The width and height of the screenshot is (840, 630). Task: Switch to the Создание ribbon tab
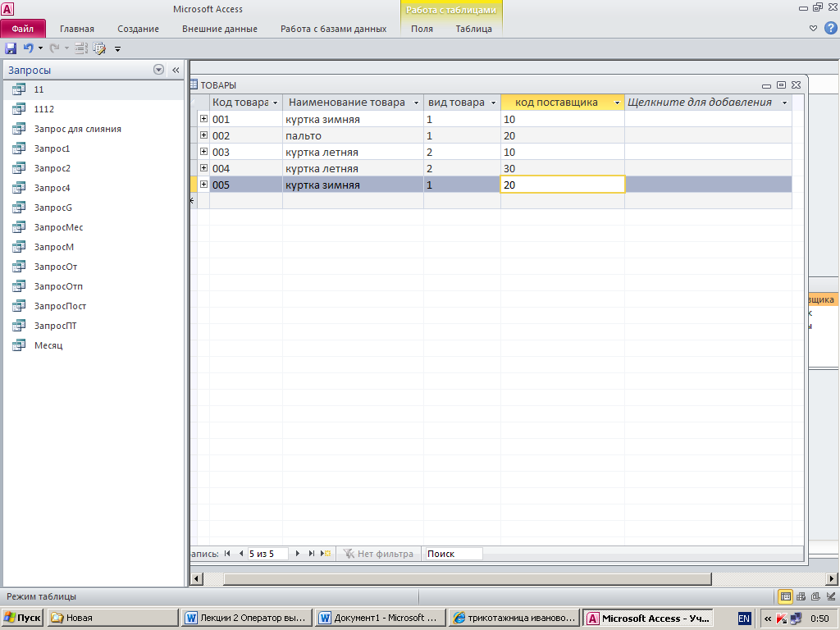(x=138, y=29)
